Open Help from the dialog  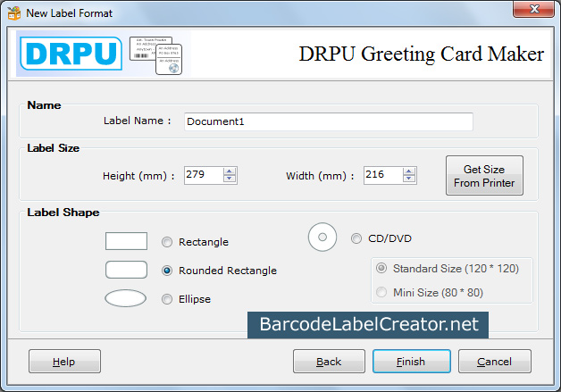[x=64, y=362]
